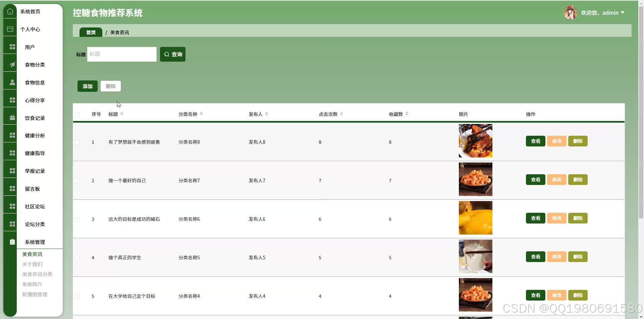Screen dimensions: 644x319
Task: Sort table by 收藏数 column arrows
Action: (x=407, y=114)
